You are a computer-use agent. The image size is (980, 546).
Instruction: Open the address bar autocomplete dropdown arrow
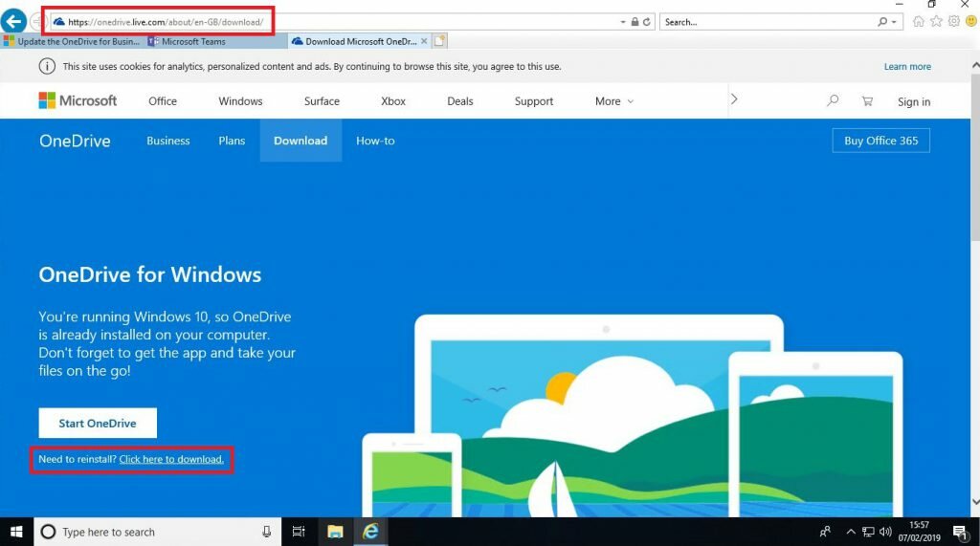[x=623, y=22]
